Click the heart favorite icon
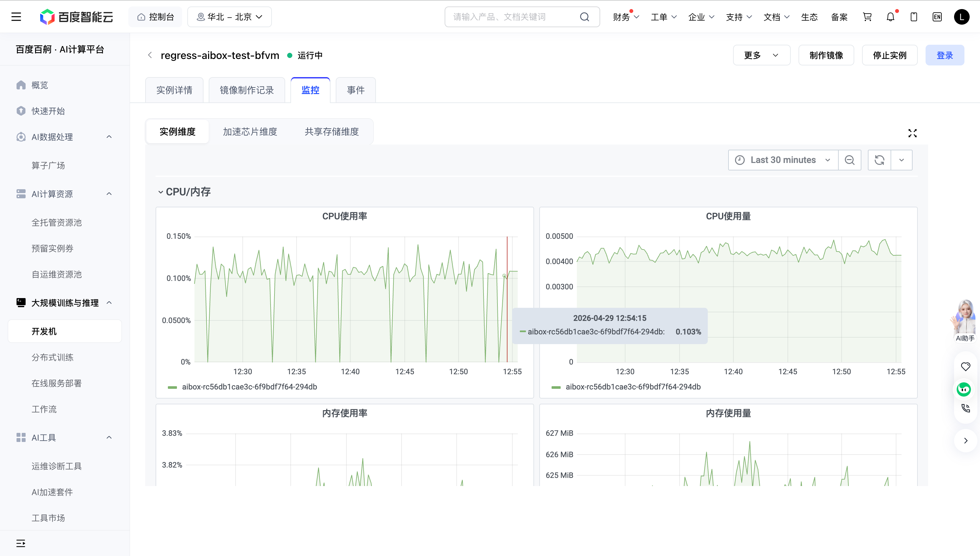Viewport: 980px width, 556px height. [965, 366]
